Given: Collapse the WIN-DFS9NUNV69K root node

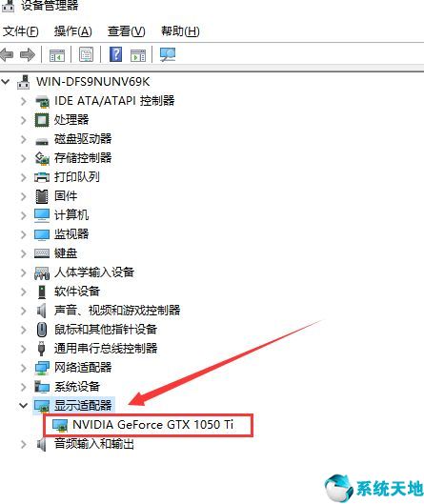Looking at the screenshot, I should [x=6, y=82].
